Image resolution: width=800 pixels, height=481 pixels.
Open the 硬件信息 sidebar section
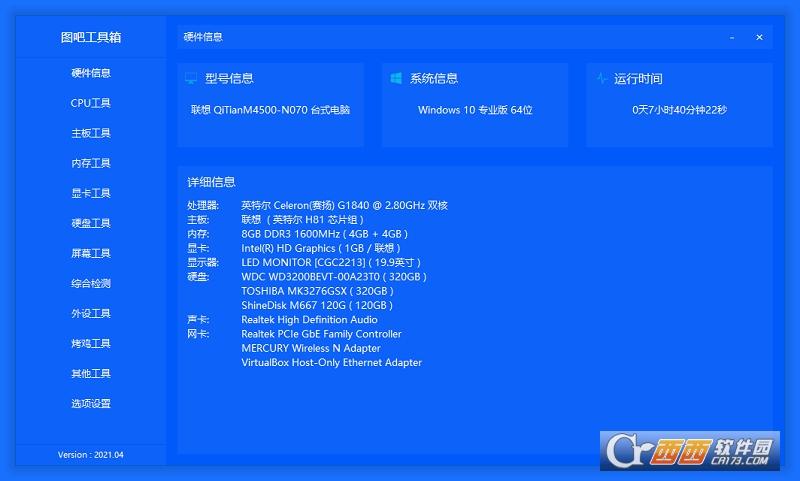pyautogui.click(x=91, y=73)
